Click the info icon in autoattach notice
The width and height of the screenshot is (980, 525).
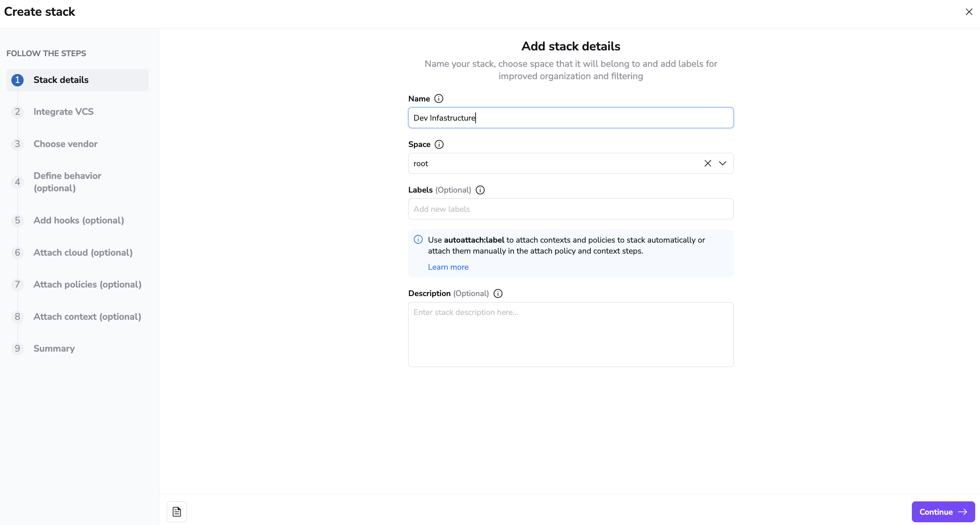(418, 240)
